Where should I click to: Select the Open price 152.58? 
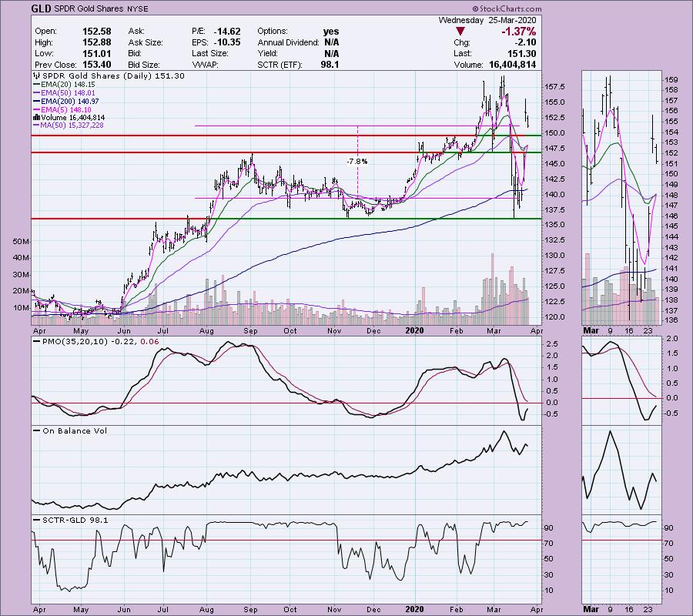click(x=97, y=32)
